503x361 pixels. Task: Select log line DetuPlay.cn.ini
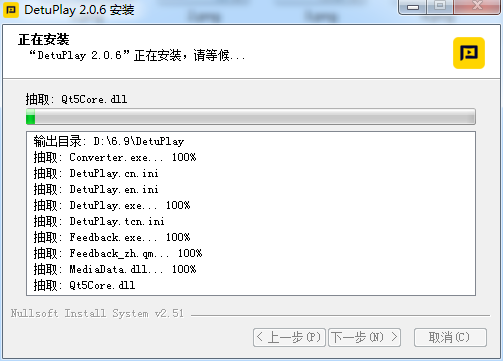(x=96, y=173)
